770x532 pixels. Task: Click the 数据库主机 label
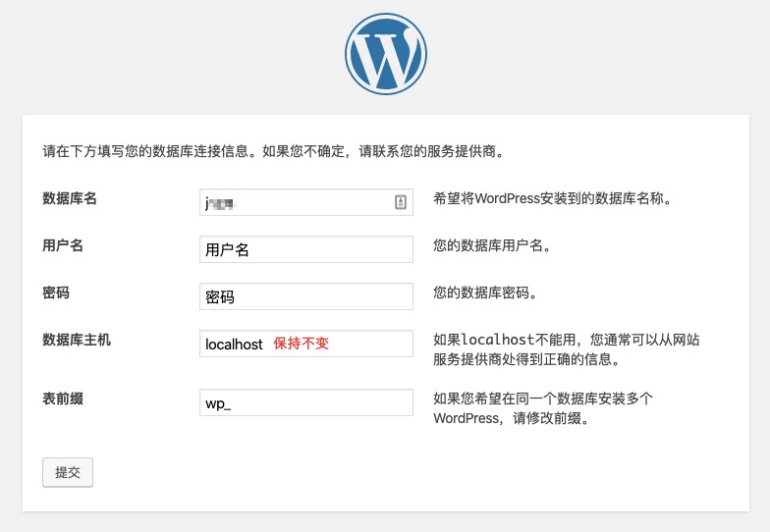point(77,340)
